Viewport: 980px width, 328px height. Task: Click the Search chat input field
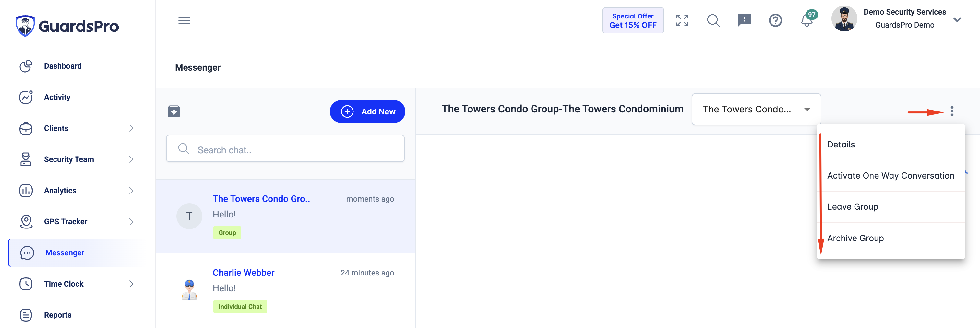(285, 149)
